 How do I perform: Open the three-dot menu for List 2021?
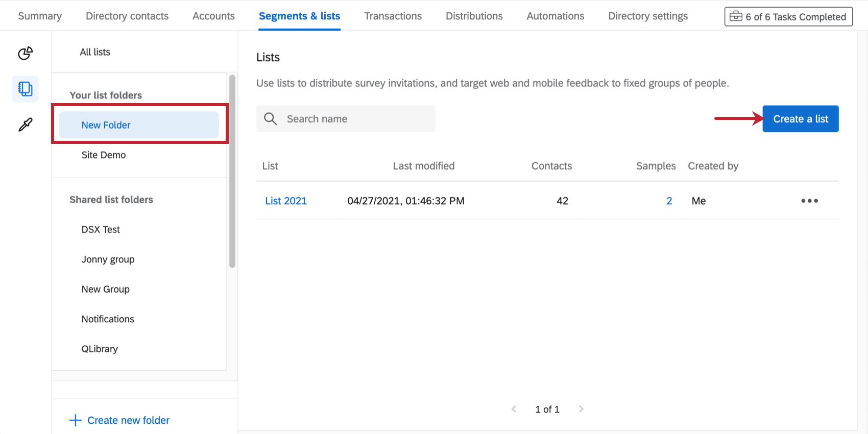pos(809,201)
